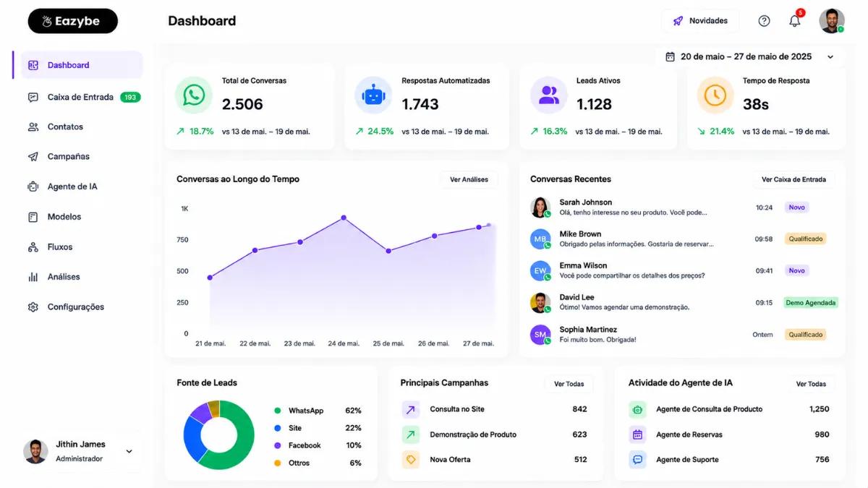Click the robot icon in Respostas Automatizadas
Screen dimensions: 868x488
pos(373,95)
